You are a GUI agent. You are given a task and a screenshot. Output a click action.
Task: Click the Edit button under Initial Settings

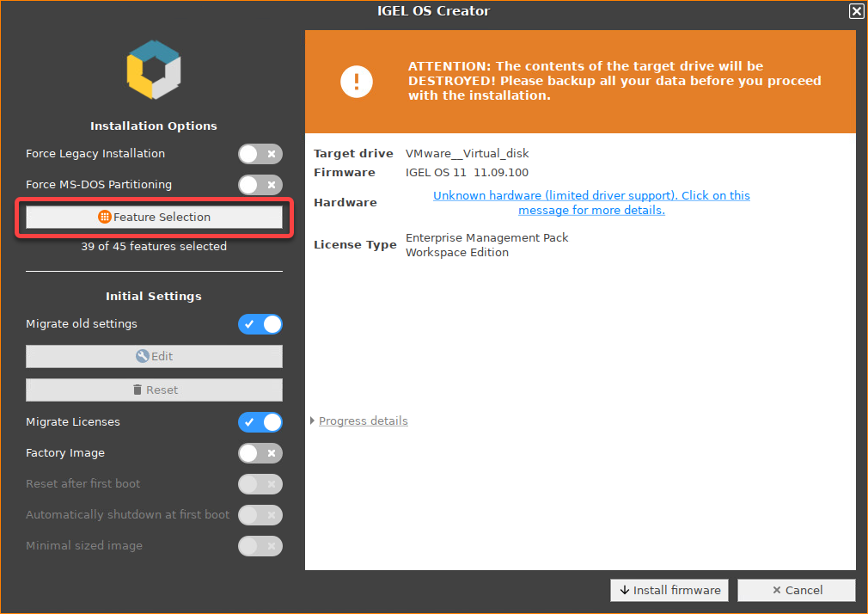click(154, 355)
